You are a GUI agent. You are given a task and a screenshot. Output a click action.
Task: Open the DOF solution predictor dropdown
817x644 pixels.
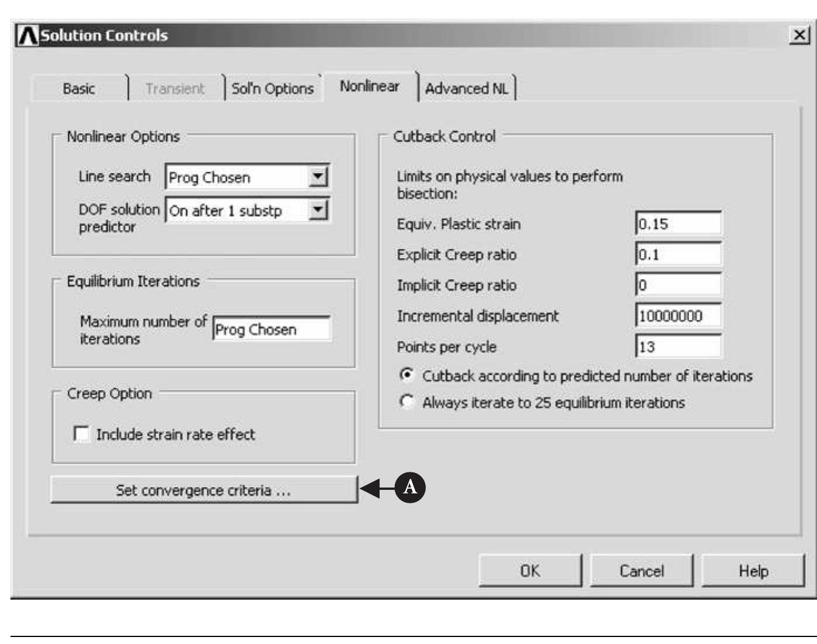tap(318, 210)
